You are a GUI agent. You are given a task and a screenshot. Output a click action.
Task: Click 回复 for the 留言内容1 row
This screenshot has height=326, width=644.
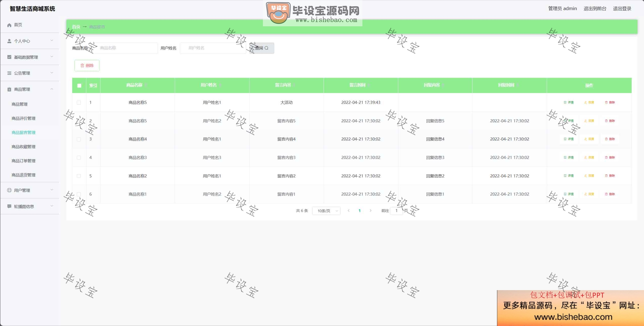(589, 194)
